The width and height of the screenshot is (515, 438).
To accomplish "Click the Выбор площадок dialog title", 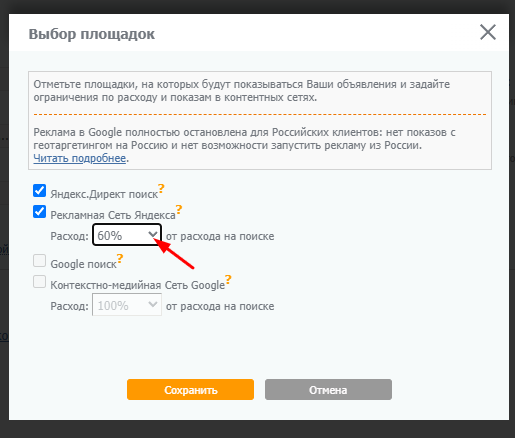I will (x=92, y=34).
